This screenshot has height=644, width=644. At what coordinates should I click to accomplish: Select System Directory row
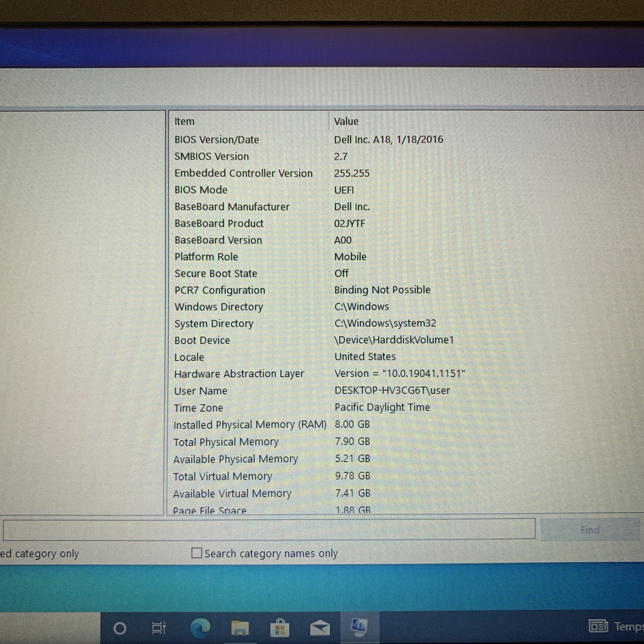coord(406,324)
